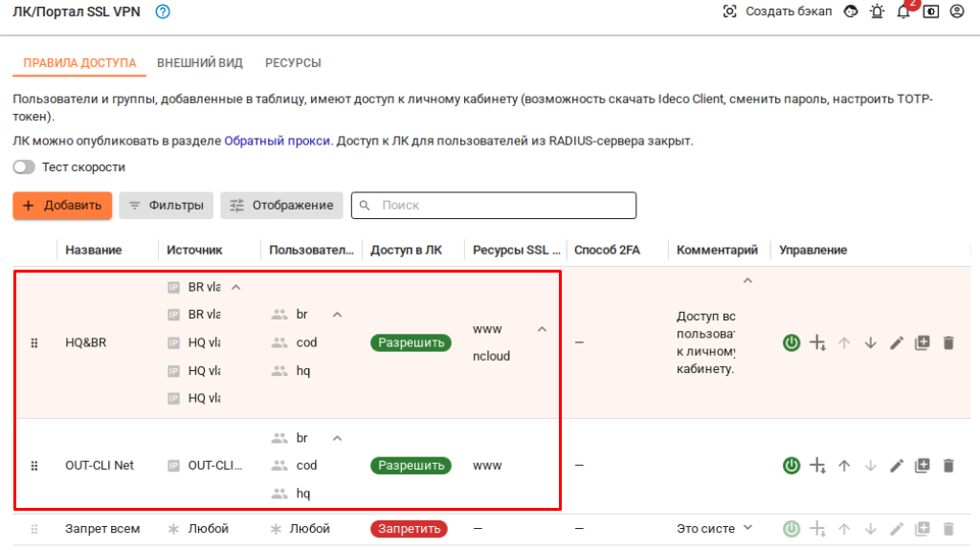The image size is (980, 550).
Task: Move the HQ&BR rule down
Action: pos(870,342)
